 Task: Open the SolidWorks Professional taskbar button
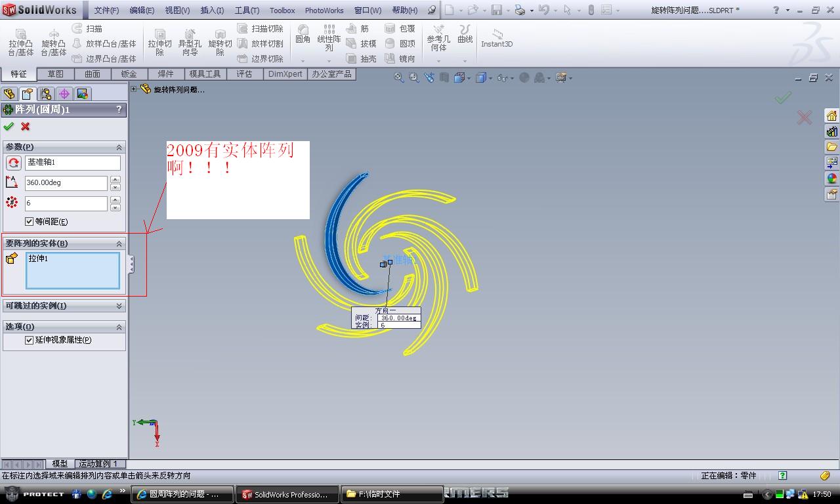coord(287,494)
